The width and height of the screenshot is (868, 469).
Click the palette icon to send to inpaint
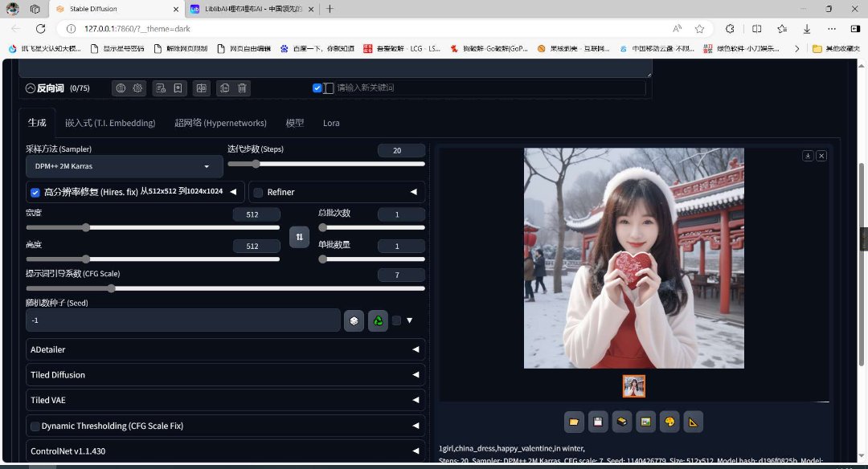tap(668, 421)
